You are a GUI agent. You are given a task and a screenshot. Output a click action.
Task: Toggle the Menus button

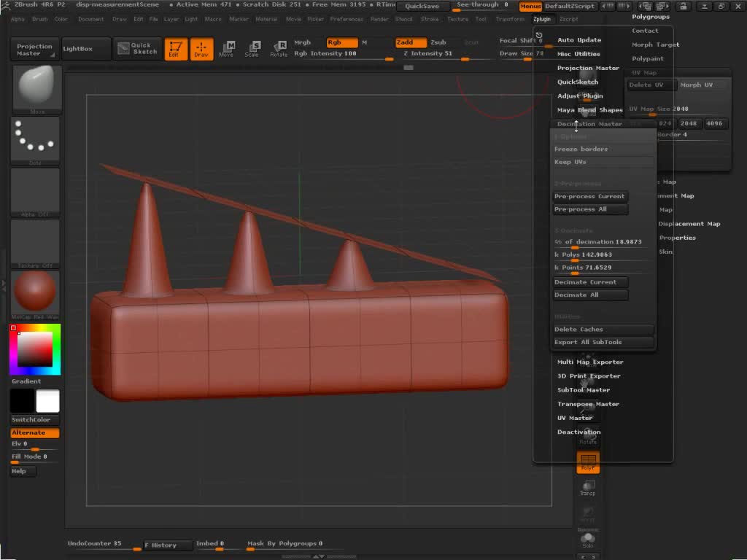click(x=530, y=6)
